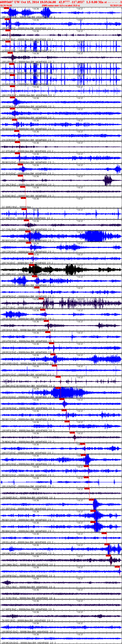Select the 'CC WIFE BHZ' station label
The height and width of the screenshot is (644, 122).
click(9, 609)
